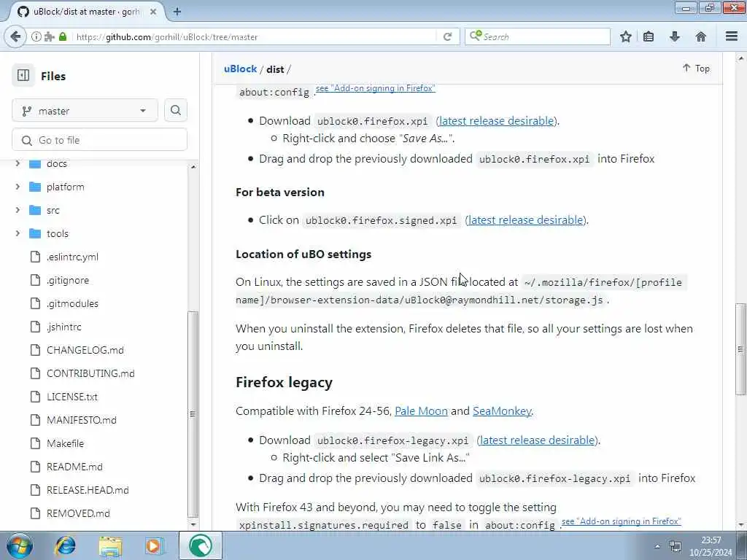Open LICENSE.txt in the file tree
Viewport: 747px width, 560px height.
click(x=72, y=397)
